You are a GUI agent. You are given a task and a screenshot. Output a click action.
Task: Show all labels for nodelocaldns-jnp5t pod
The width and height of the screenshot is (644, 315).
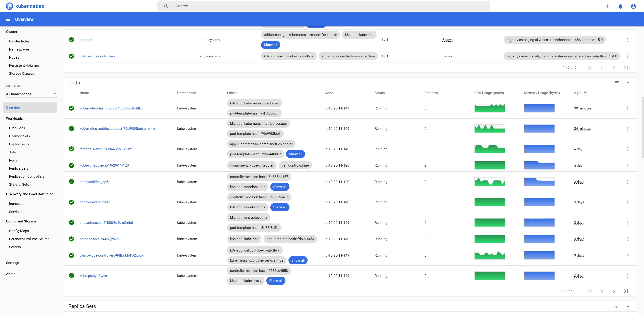280,187
